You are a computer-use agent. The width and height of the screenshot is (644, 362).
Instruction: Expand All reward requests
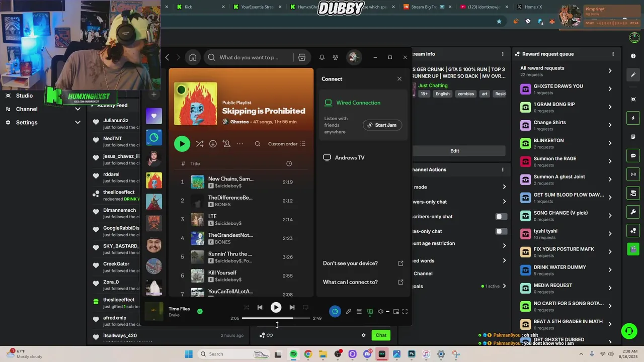pyautogui.click(x=610, y=71)
